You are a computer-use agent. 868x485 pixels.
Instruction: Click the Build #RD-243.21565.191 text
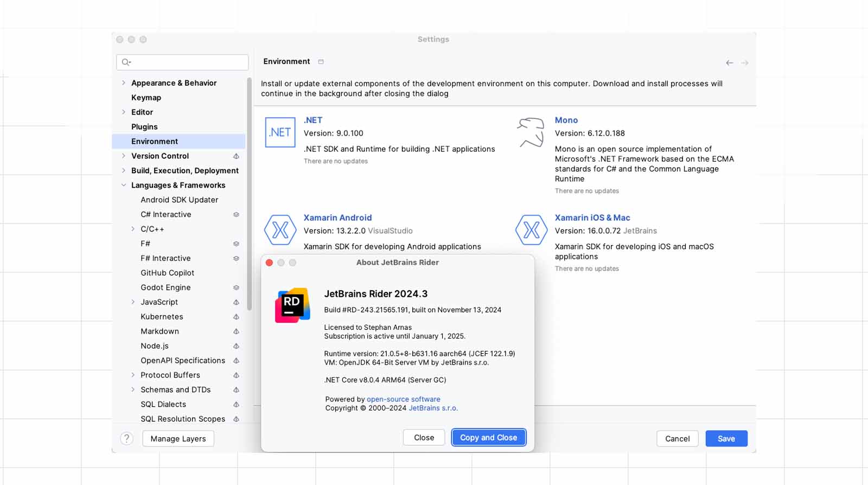tap(413, 310)
